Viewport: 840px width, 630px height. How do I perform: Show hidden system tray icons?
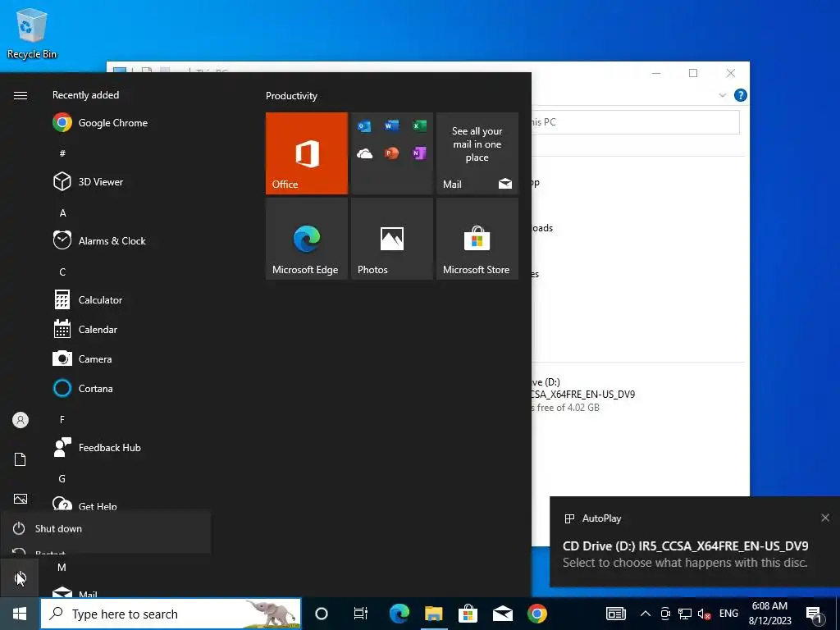point(646,614)
